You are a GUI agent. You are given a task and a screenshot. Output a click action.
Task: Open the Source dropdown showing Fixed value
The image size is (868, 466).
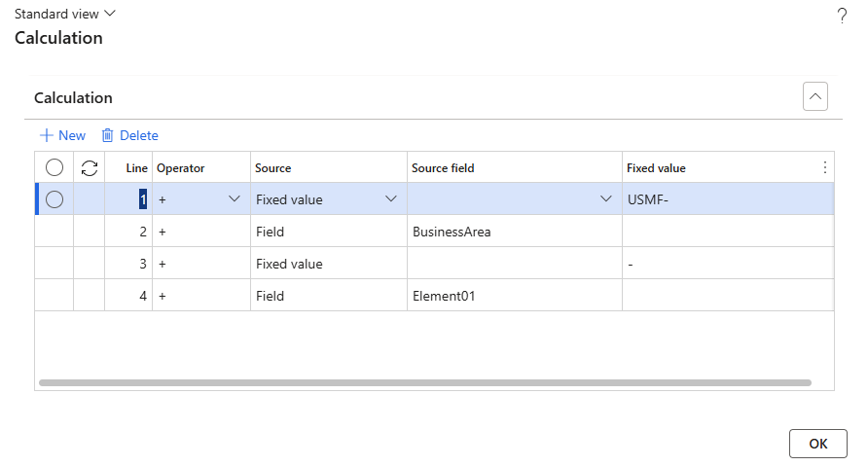[391, 199]
